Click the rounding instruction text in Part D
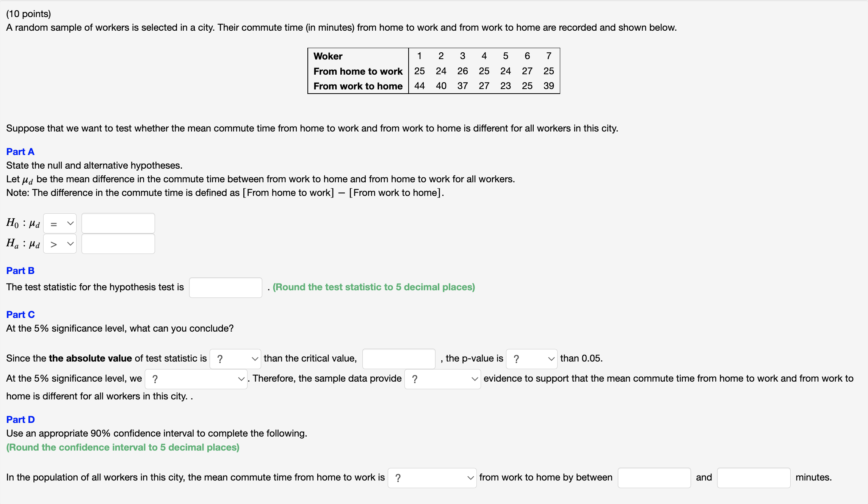868x504 pixels. 122,447
